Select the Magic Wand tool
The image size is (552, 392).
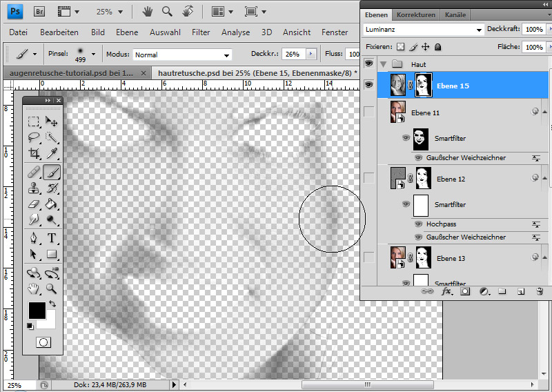52,137
